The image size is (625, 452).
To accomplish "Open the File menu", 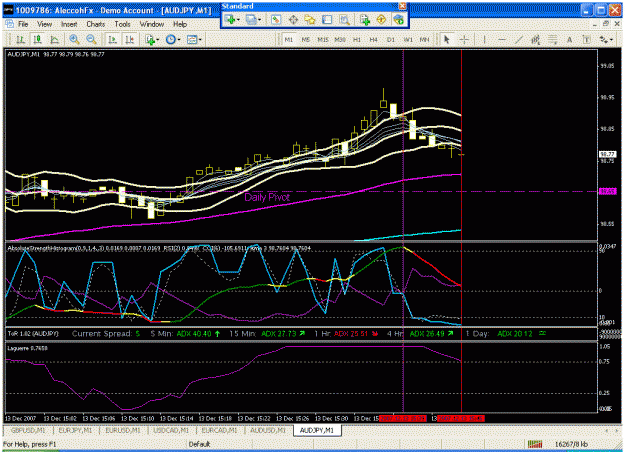I will pyautogui.click(x=23, y=24).
